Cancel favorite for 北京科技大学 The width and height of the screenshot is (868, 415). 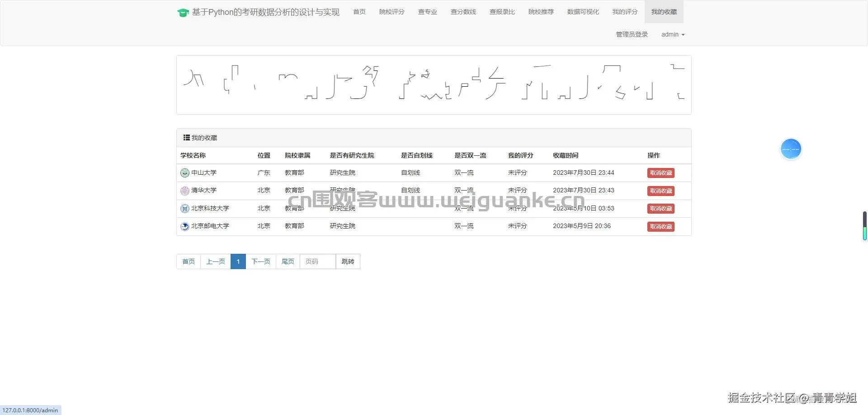tap(661, 209)
